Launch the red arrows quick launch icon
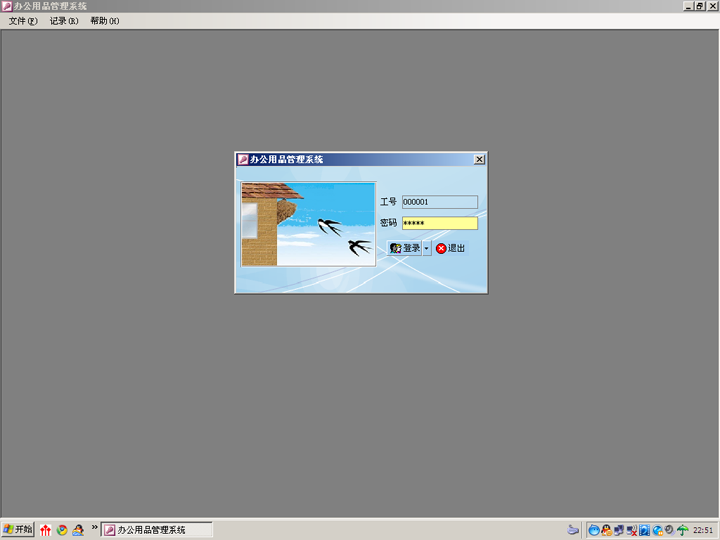The image size is (720, 540). click(x=45, y=530)
